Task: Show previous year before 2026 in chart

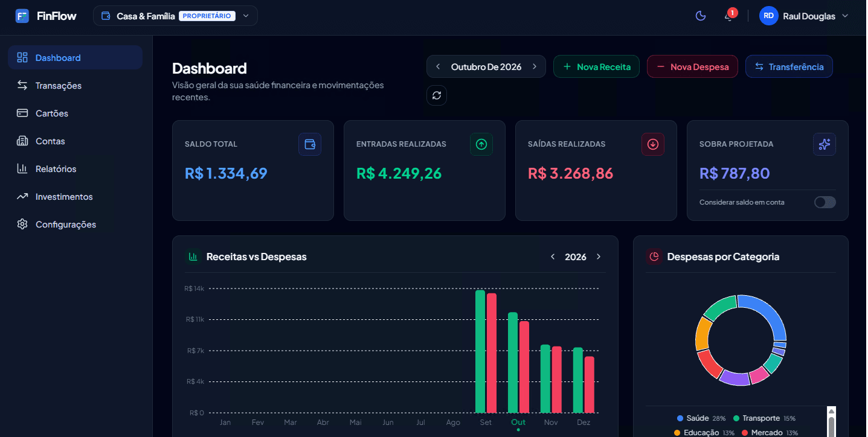Action: click(x=553, y=257)
